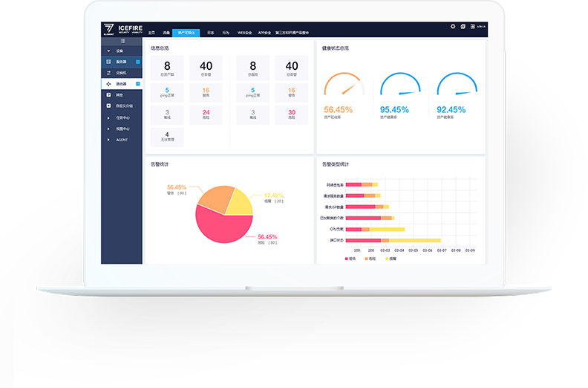
Task: Click the logout icon beside admin
Action: click(x=471, y=27)
